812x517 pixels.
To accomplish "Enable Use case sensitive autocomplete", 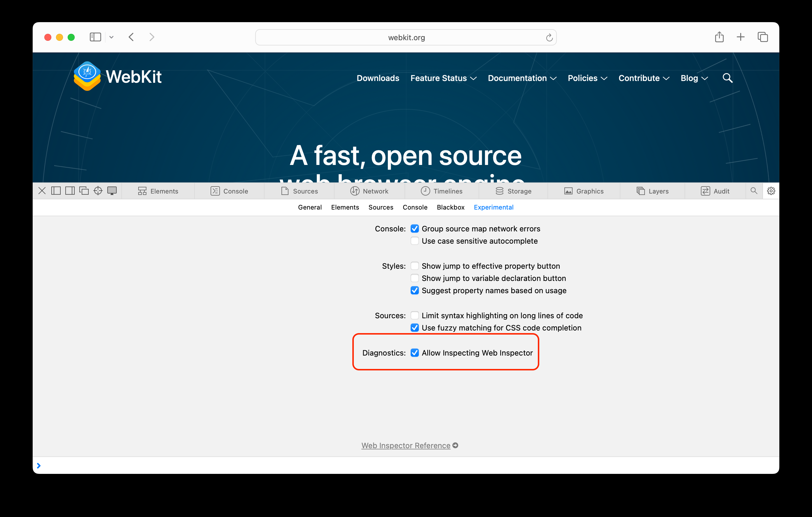I will 414,241.
